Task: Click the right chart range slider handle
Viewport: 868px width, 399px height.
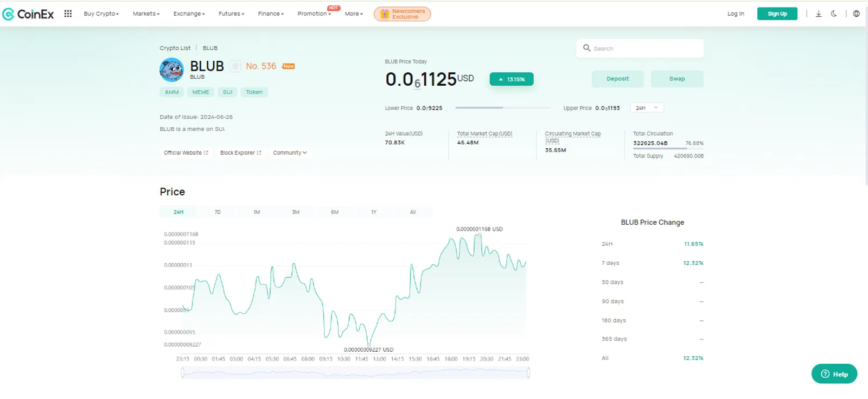Action: pos(528,372)
